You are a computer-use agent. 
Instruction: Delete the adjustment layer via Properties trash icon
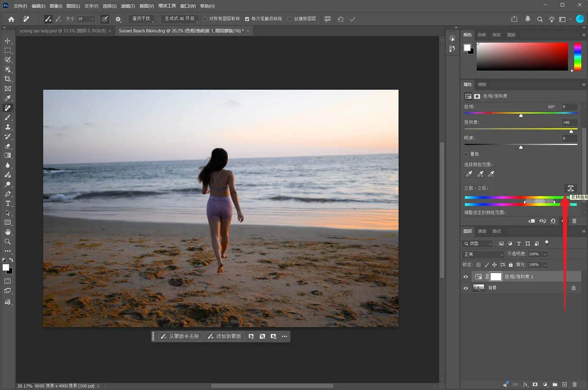coord(574,221)
